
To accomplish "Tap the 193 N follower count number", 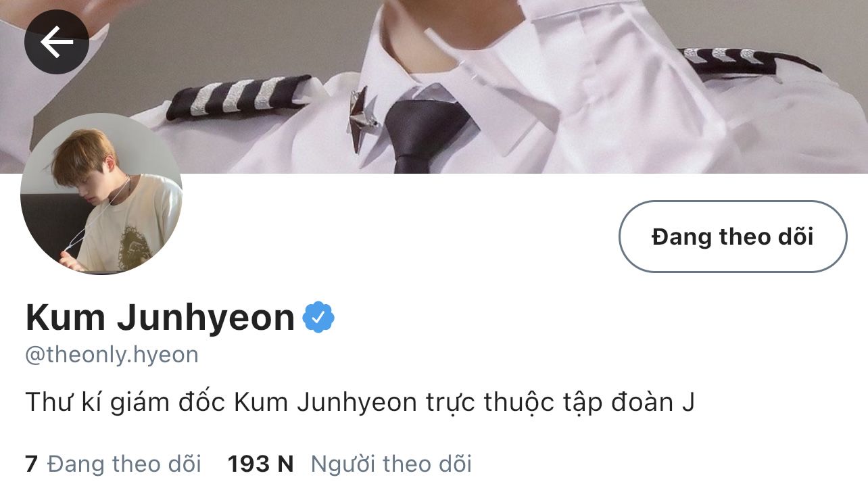I will point(260,464).
